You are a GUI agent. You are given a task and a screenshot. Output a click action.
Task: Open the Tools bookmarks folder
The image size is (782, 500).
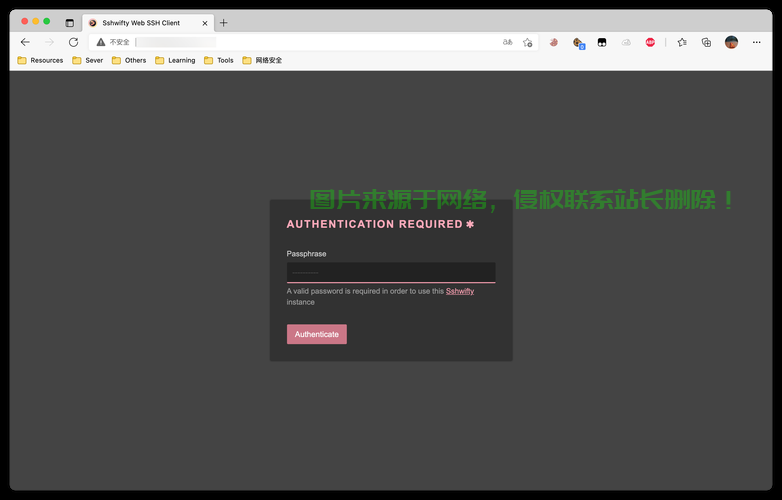pyautogui.click(x=218, y=60)
